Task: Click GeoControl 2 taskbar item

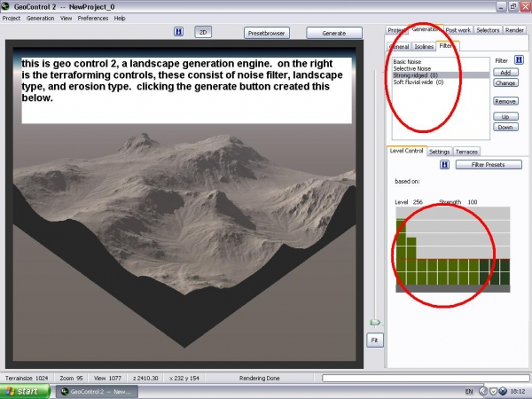Action: coord(97,392)
